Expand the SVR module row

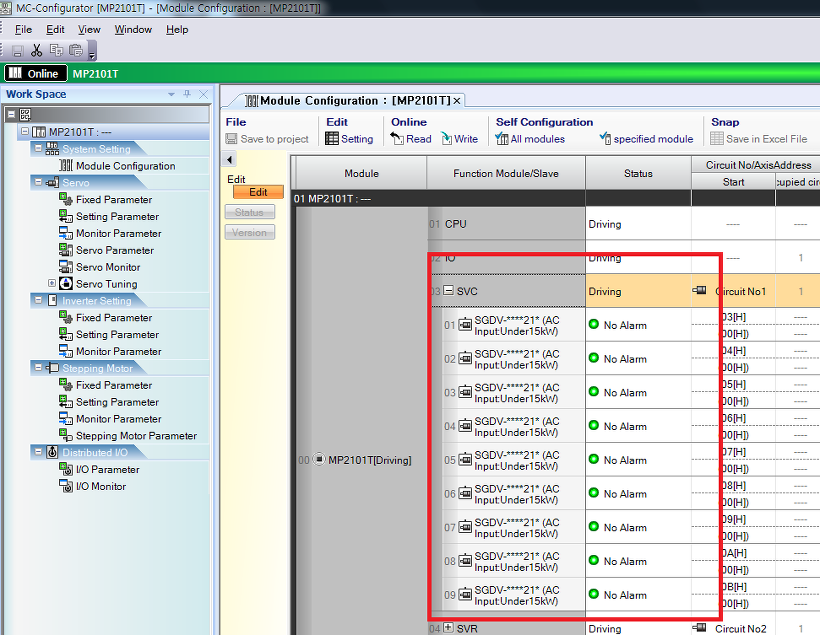[x=448, y=627]
